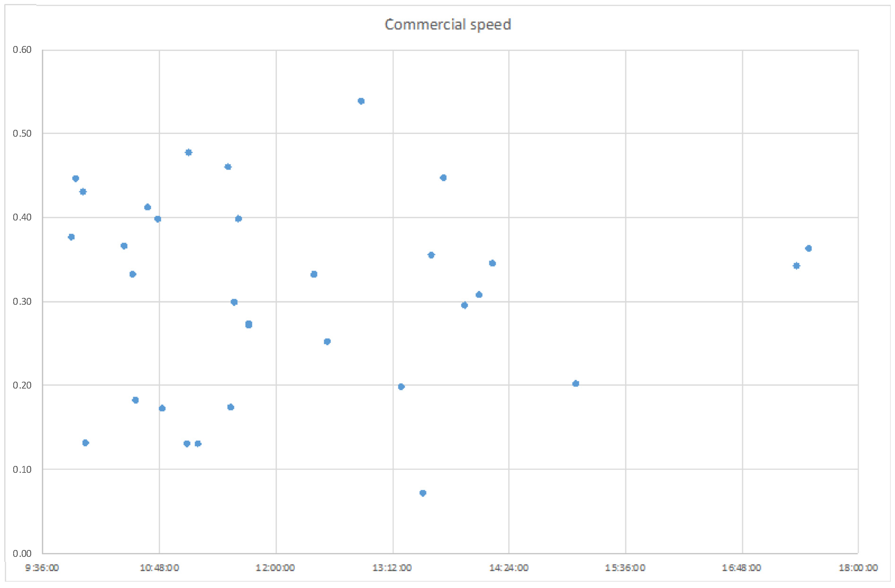Click the 15:36:00 horizontal axis label

coord(625,568)
